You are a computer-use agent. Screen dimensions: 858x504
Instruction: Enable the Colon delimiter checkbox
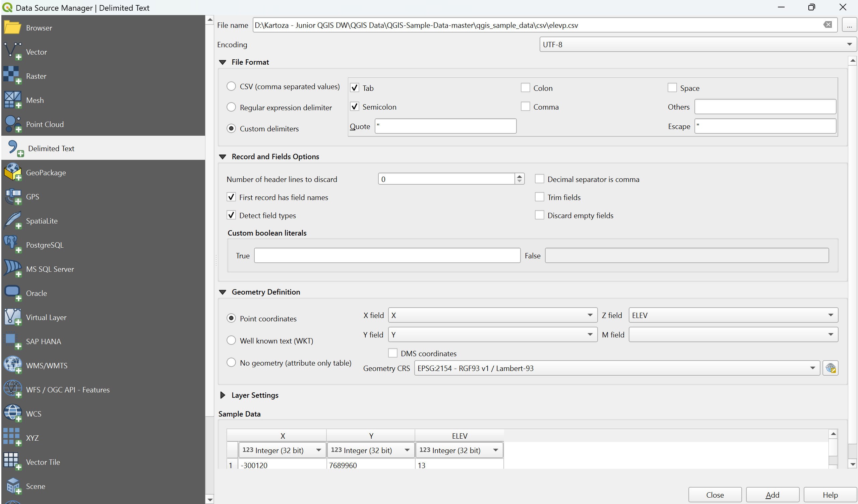(525, 88)
